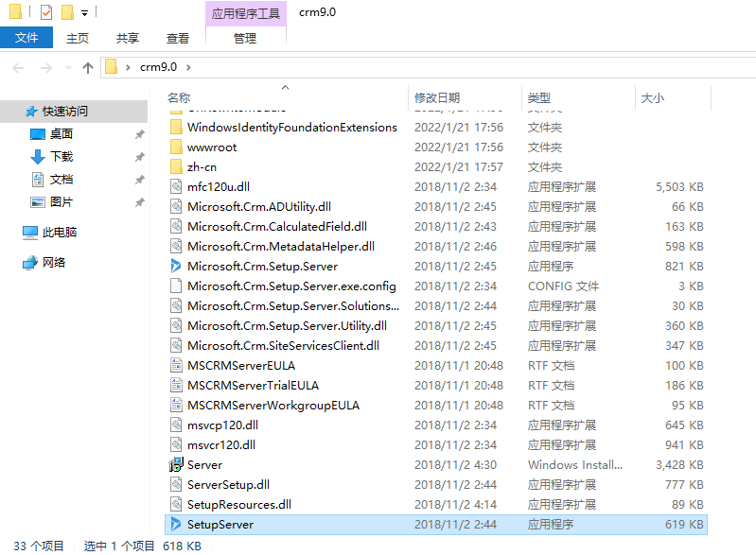Click the Microsoft.Crm.Setup.Server application icon
This screenshot has height=555, width=756.
176,266
